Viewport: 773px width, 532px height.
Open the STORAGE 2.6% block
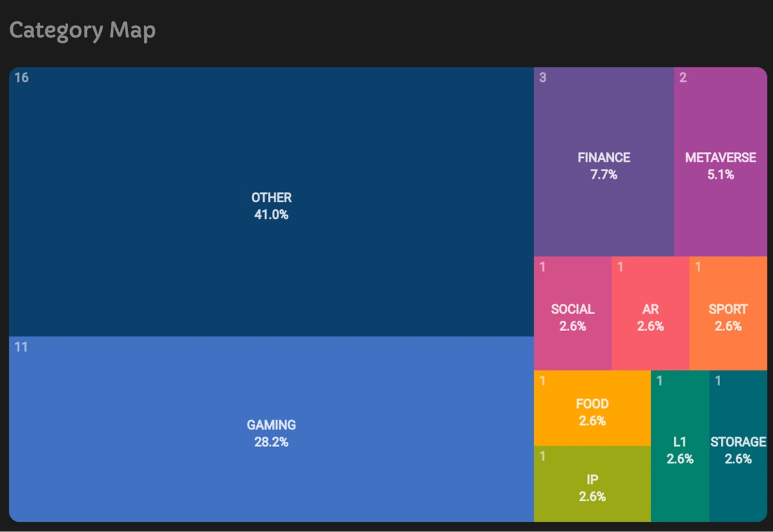click(738, 446)
